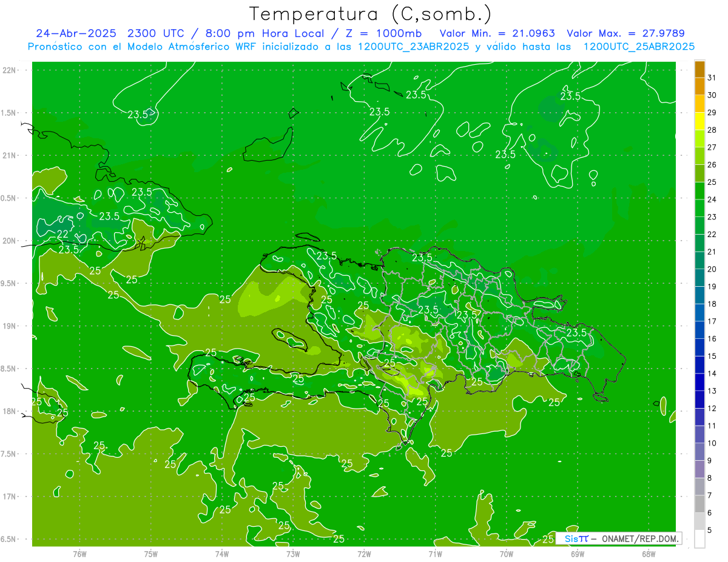728x562 pixels.
Task: Click the orange legend band between 30 and 31
Action: pos(699,86)
